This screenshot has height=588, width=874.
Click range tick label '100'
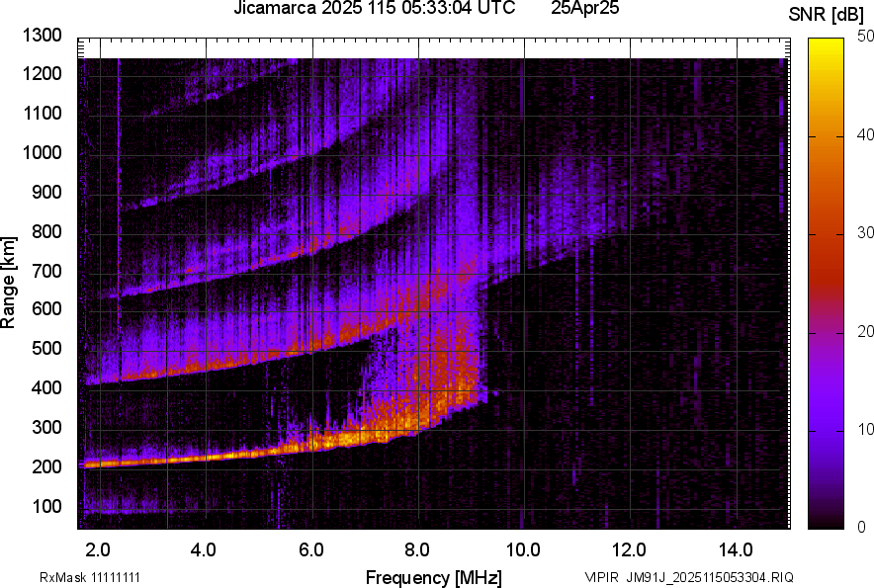(46, 506)
